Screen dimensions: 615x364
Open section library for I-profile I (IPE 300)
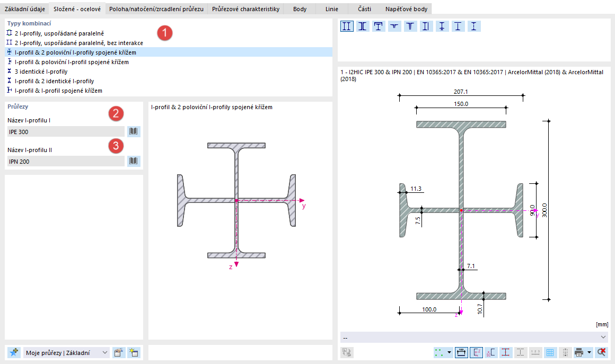tap(134, 131)
